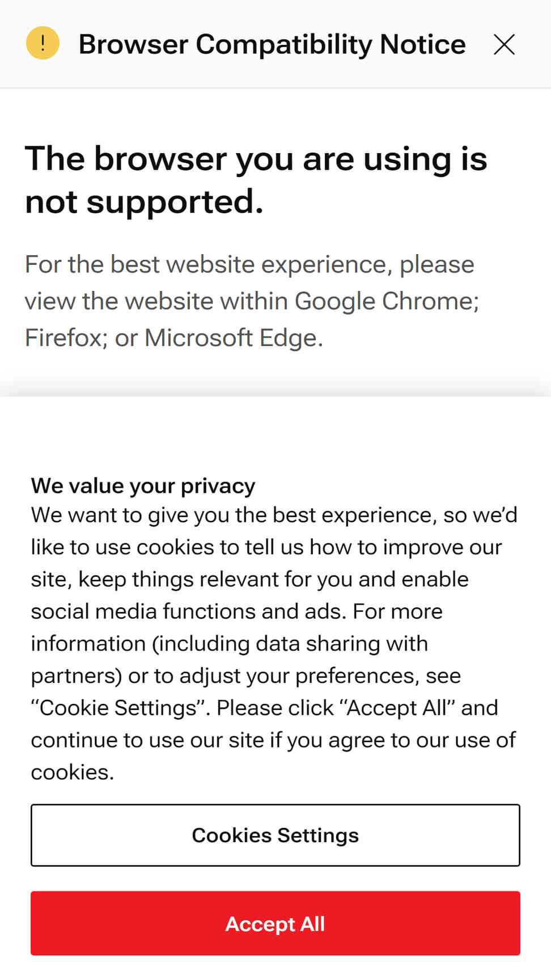Click quoted “Cookie Settings” in privacy text
Viewport: 551px width, 980px height.
point(120,708)
